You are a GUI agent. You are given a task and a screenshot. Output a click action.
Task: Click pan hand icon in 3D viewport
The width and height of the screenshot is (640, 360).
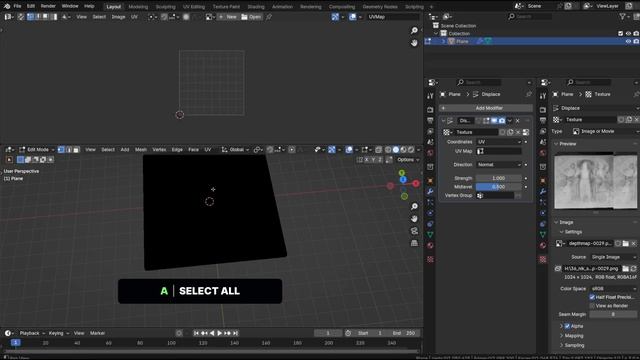[x=414, y=219]
